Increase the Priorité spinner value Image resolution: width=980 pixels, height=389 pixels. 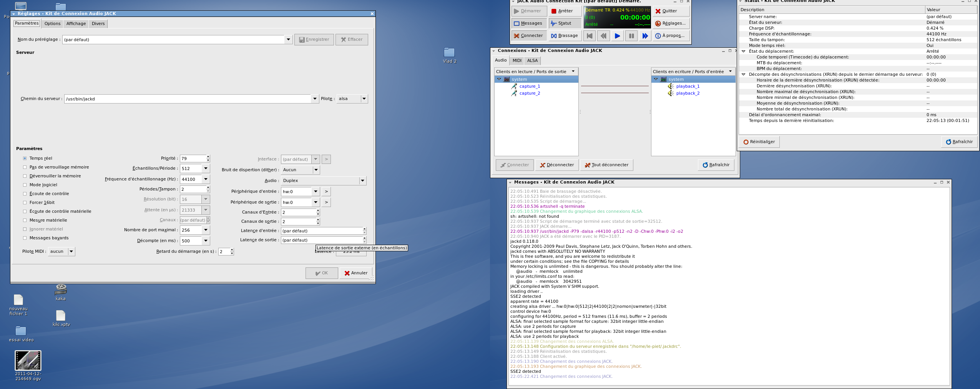tap(208, 157)
